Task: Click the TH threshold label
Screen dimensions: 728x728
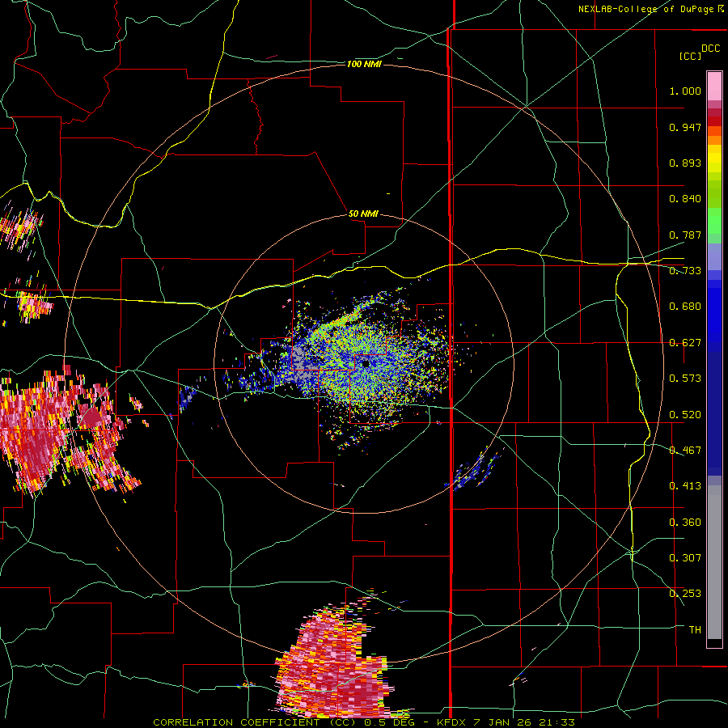Action: tap(695, 630)
